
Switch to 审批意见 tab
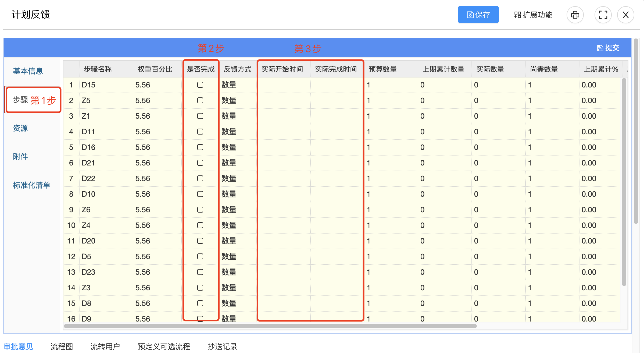coord(18,346)
